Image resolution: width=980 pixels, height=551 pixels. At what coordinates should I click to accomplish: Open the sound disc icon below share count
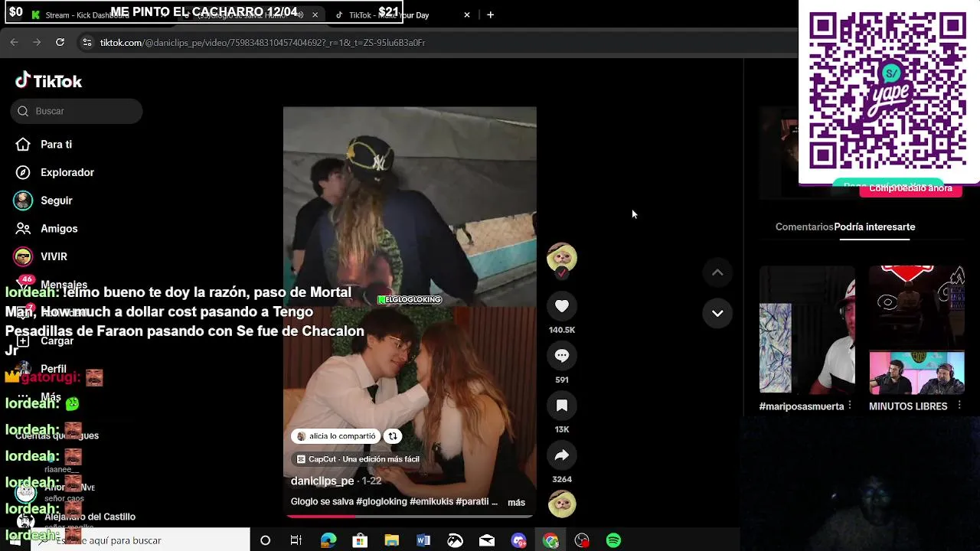click(561, 504)
